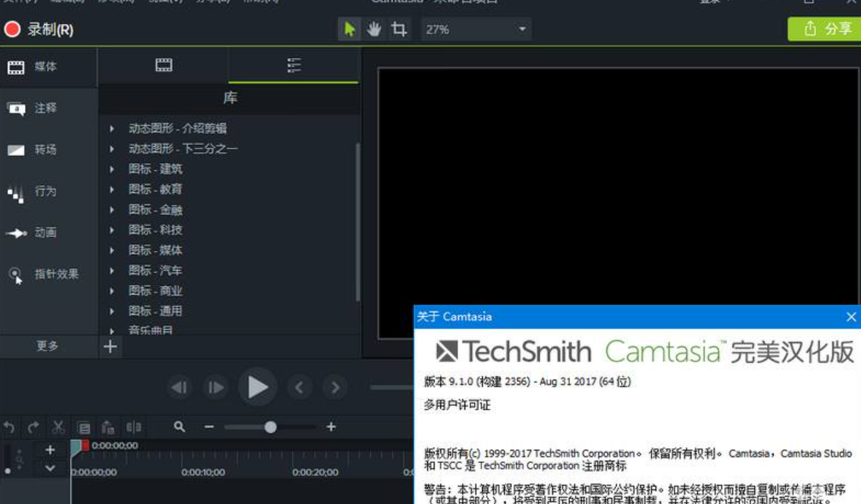Select the 图标 - 媒体 library row
Viewport: 861px width, 504px height.
(228, 250)
